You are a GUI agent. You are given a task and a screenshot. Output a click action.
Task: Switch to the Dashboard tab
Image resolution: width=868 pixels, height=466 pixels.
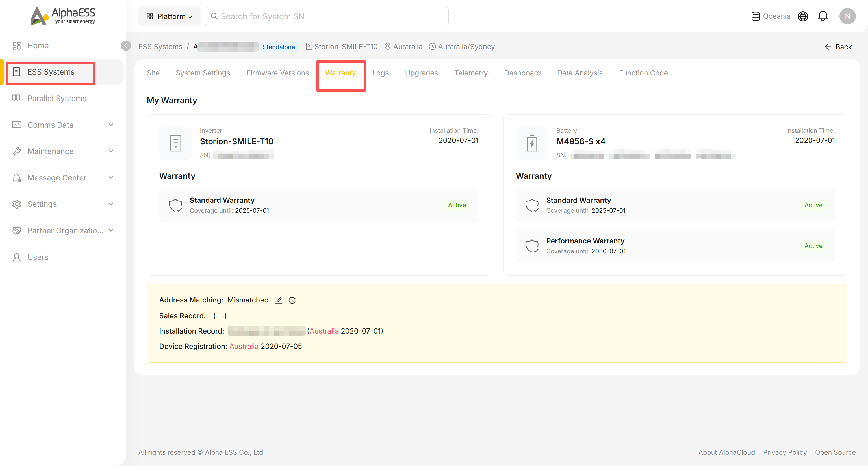tap(522, 73)
